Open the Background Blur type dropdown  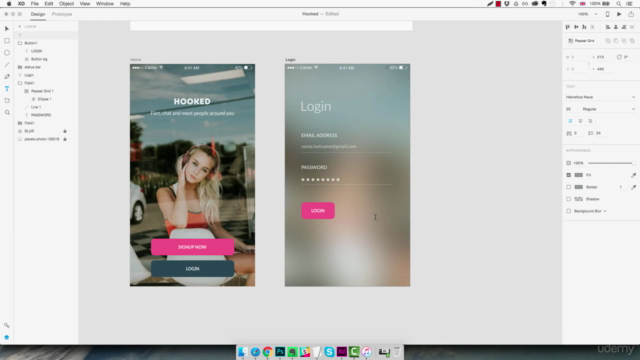pos(605,211)
